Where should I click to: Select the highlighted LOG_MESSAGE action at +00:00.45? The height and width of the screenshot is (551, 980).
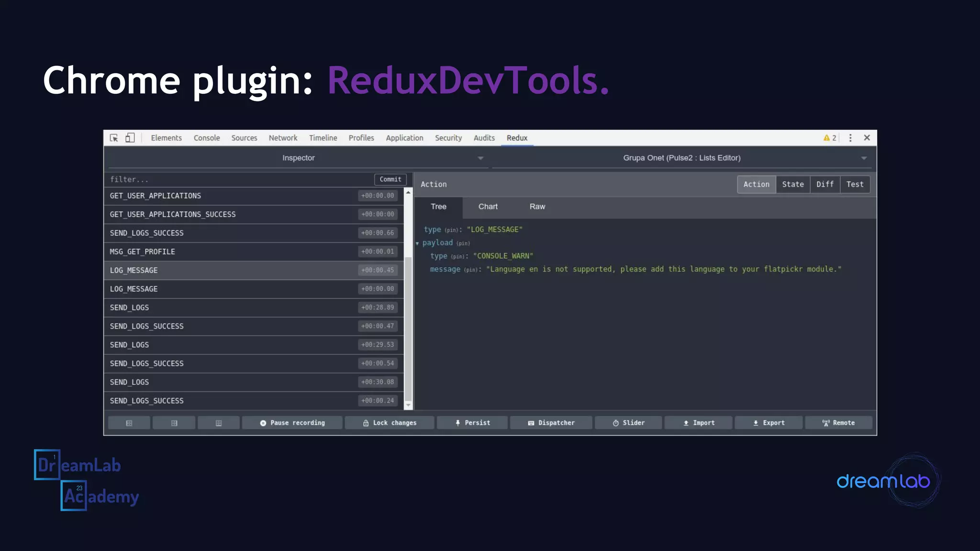[254, 270]
